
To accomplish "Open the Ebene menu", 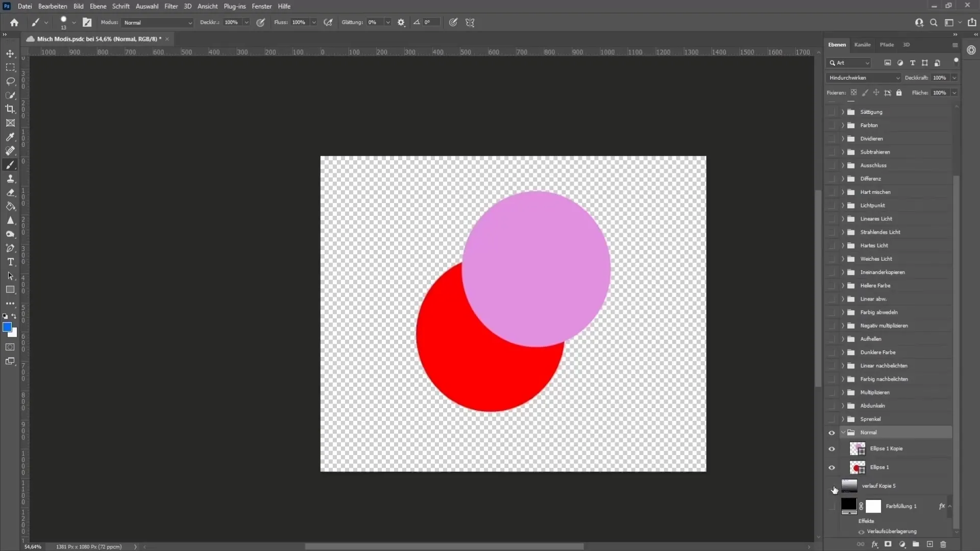I will 97,6.
